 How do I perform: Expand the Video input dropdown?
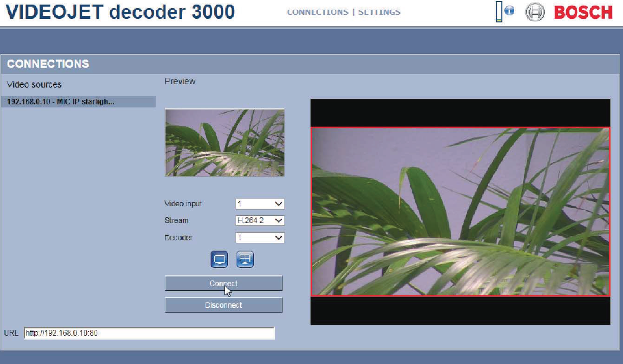tap(260, 204)
